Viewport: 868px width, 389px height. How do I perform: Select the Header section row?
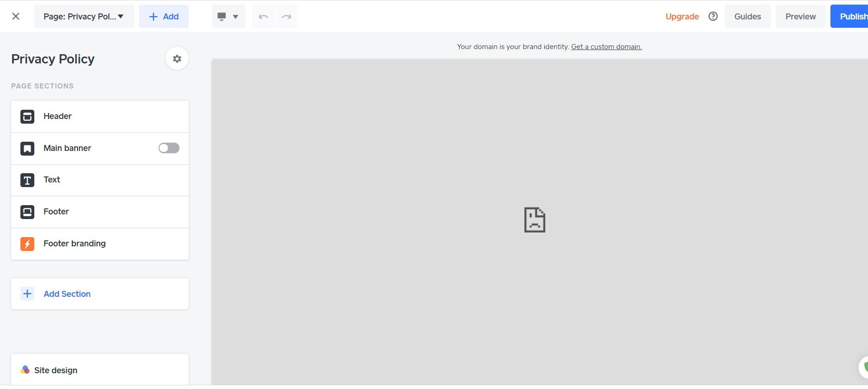100,117
